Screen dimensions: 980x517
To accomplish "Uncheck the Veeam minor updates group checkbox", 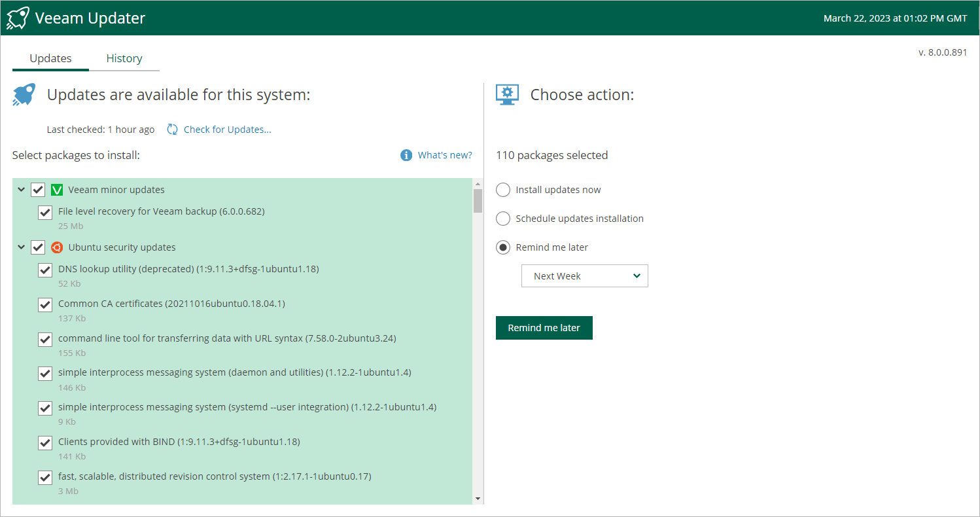I will (x=38, y=190).
